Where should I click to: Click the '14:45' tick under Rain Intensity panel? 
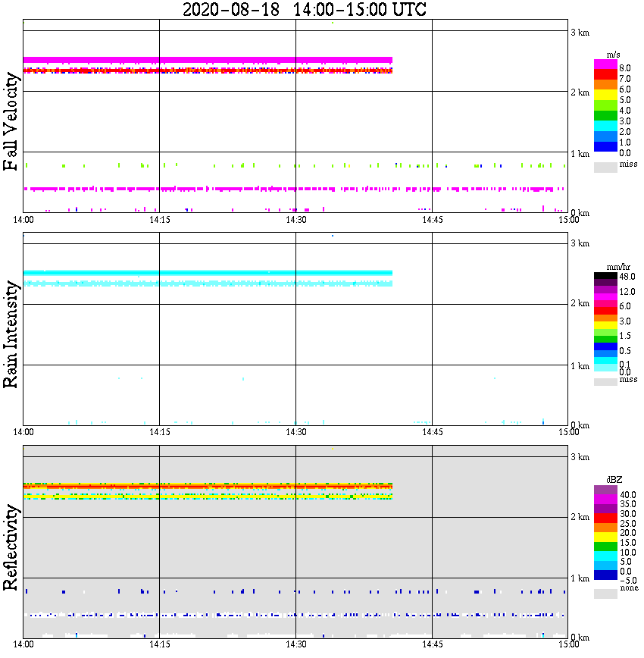click(x=432, y=432)
